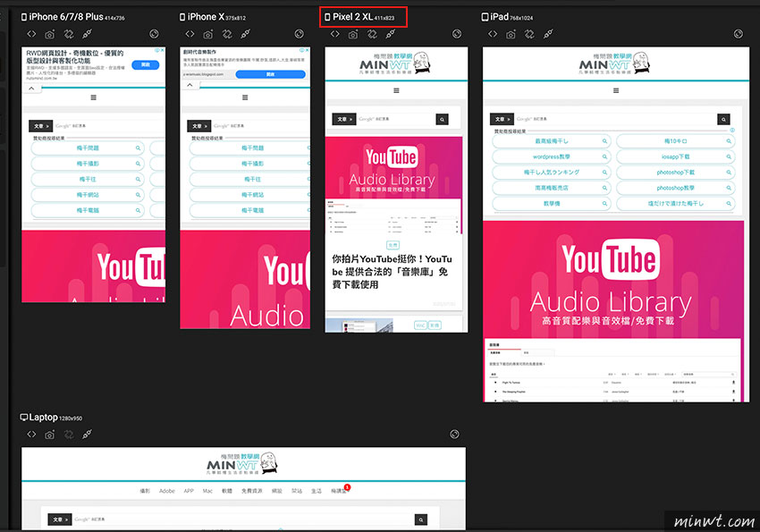Capture a screenshot of the iPhone X preview
Image resolution: width=760 pixels, height=532 pixels.
point(208,34)
